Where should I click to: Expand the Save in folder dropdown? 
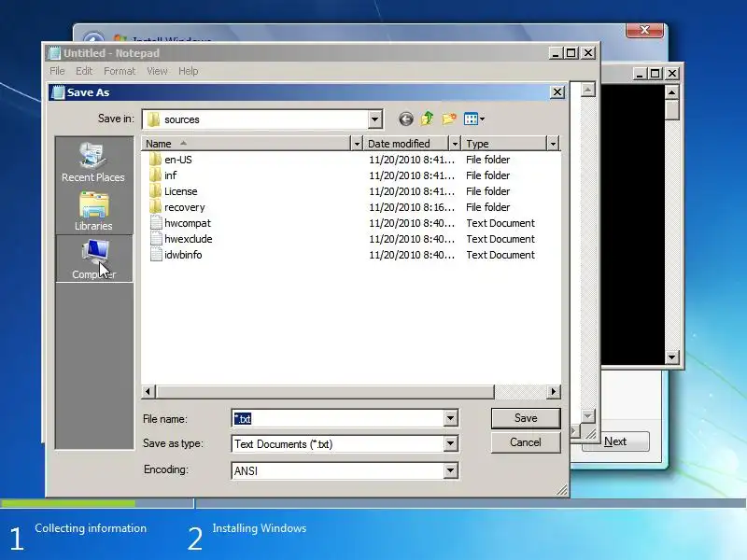tap(375, 119)
